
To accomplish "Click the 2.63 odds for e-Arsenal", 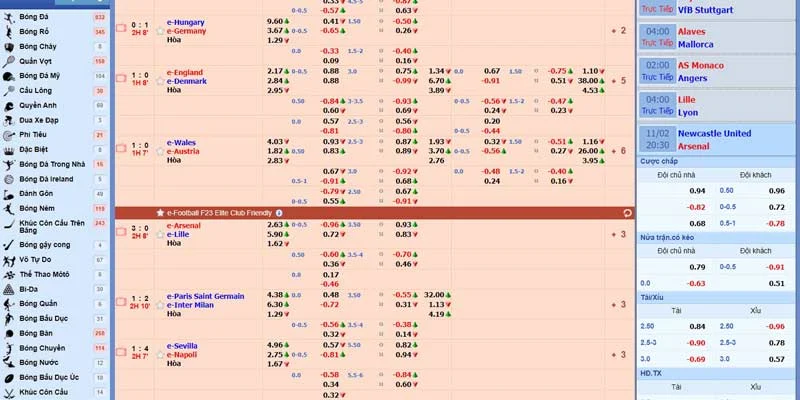I will coord(275,225).
